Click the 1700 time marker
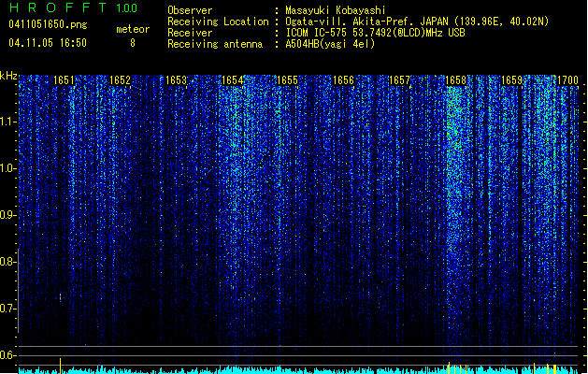The width and height of the screenshot is (588, 374). [x=567, y=80]
